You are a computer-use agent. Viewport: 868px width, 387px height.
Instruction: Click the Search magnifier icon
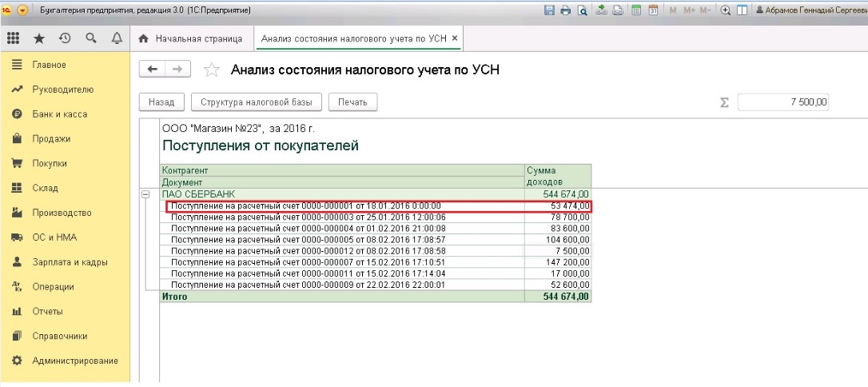[x=91, y=38]
